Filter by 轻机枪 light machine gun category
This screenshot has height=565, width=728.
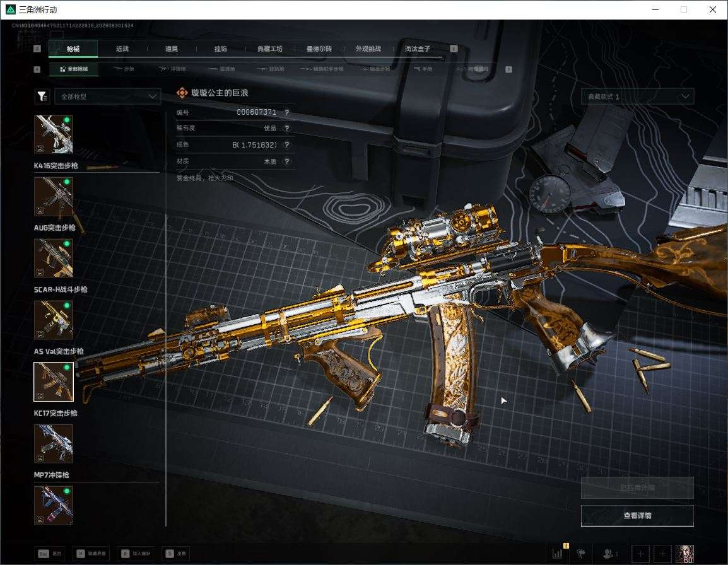[271, 69]
